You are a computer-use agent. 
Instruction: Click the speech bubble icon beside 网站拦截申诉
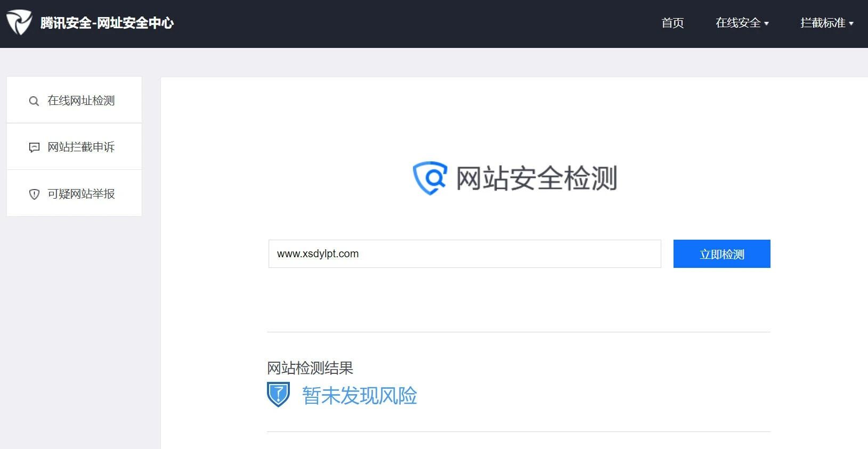click(x=34, y=148)
